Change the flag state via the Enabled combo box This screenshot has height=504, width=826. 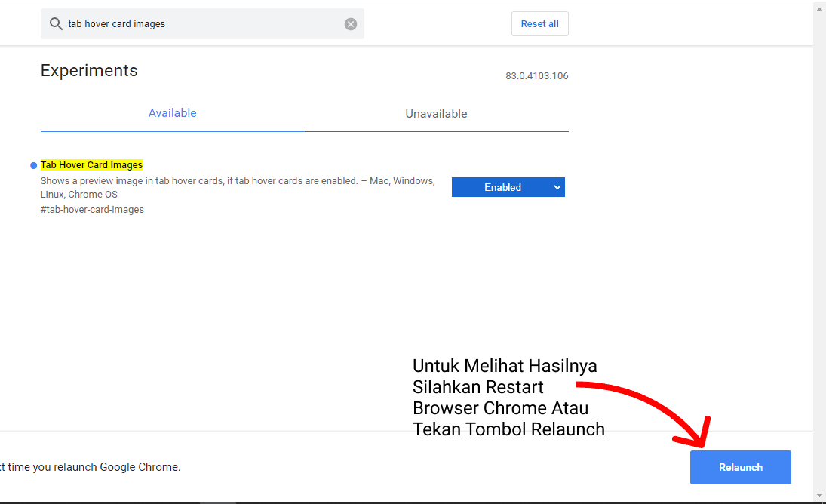click(508, 187)
